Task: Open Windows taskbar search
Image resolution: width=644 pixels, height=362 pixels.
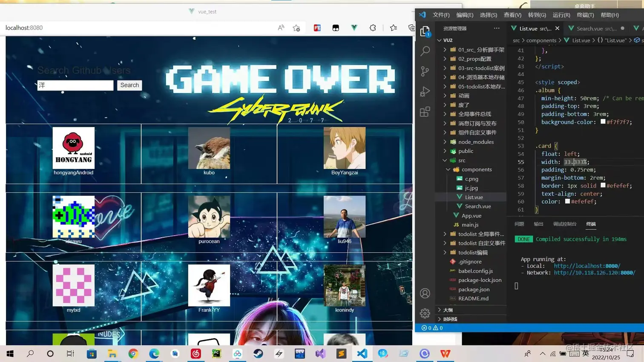Action: 30,353
